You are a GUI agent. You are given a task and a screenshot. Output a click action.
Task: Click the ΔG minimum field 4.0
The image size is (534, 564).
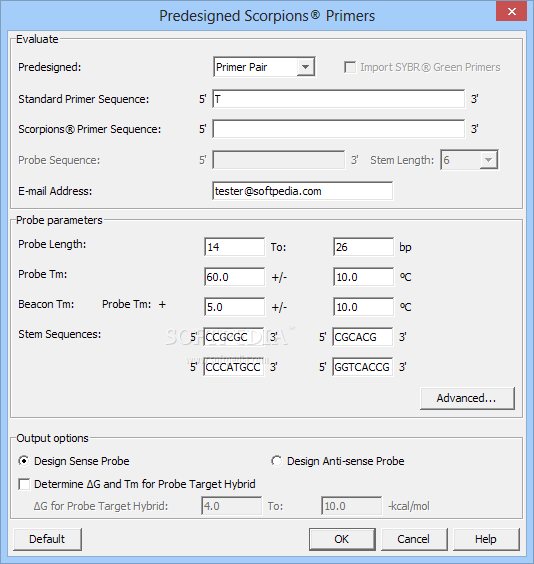231,506
